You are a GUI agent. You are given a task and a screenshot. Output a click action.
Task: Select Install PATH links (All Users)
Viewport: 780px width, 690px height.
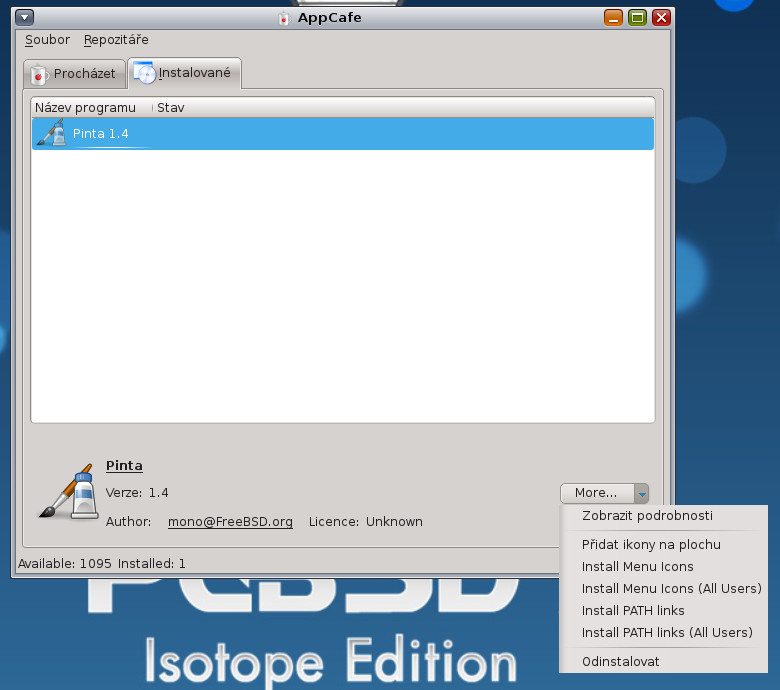click(x=667, y=632)
